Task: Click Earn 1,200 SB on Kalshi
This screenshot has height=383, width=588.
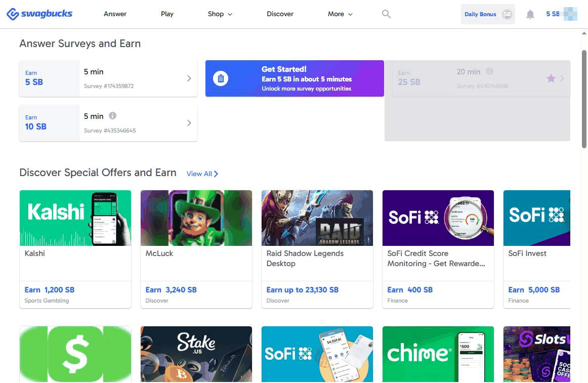Action: pyautogui.click(x=50, y=289)
